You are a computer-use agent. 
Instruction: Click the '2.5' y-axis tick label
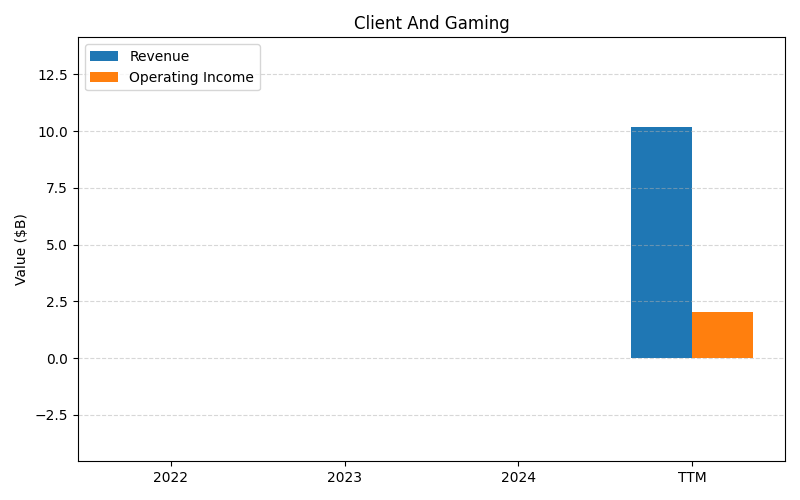[57, 302]
